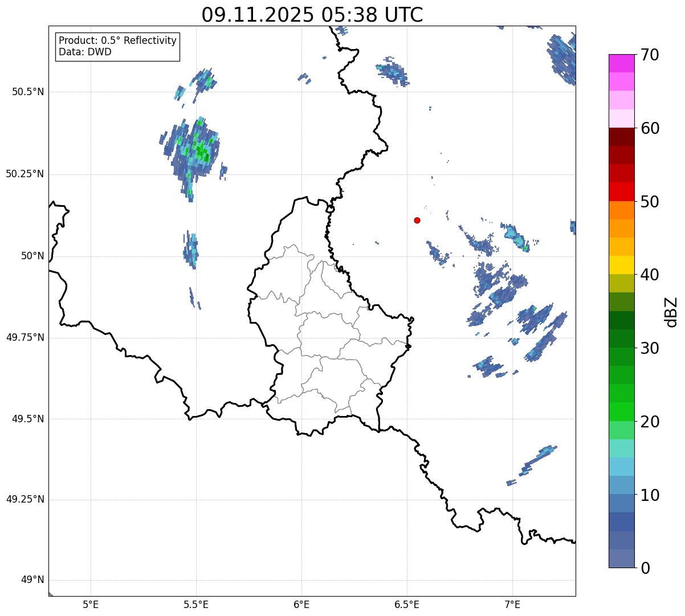
Task: Click the bright green band just above 20 dBZ
Action: 621,411
